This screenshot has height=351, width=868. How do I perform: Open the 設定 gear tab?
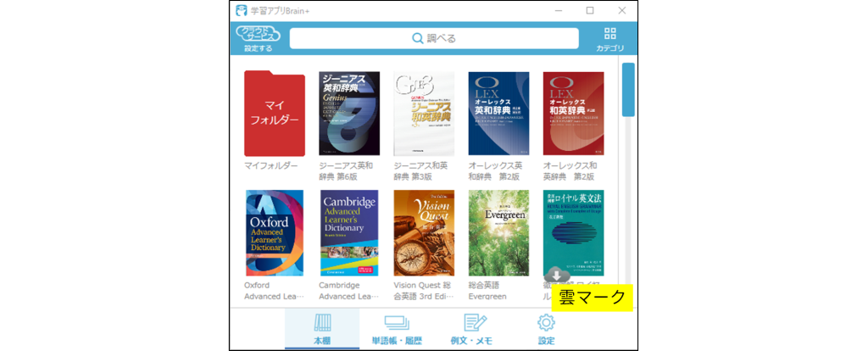[x=547, y=330]
